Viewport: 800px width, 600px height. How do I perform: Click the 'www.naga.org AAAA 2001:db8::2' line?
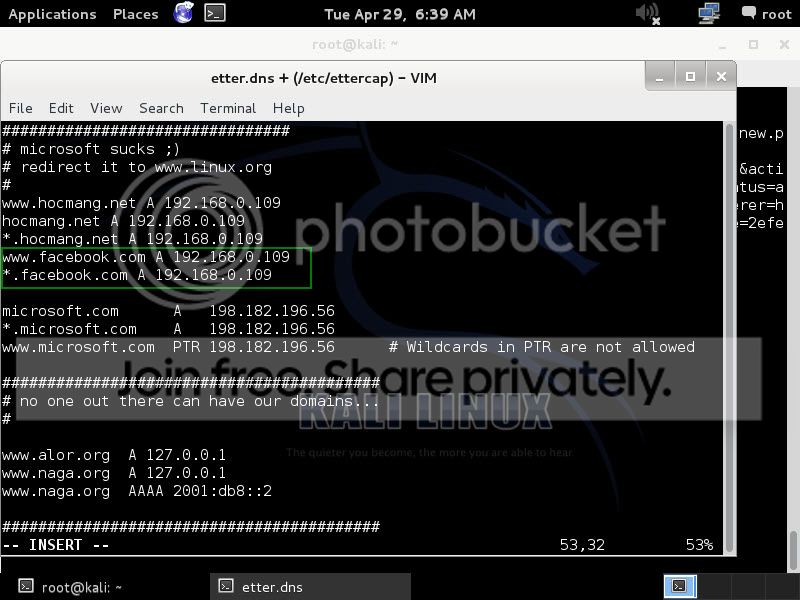pyautogui.click(x=137, y=491)
